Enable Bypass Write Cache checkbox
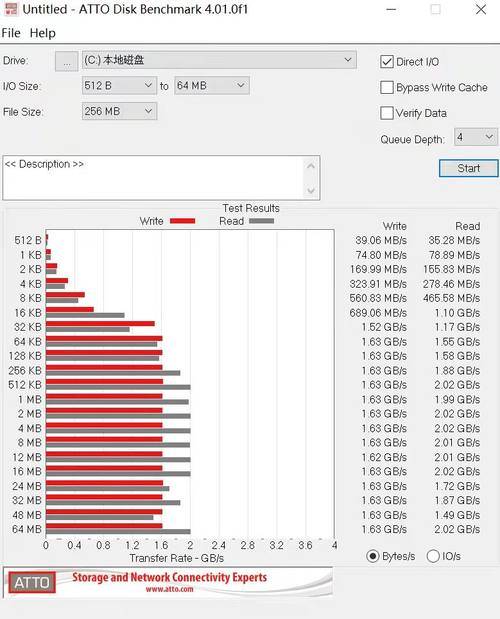The height and width of the screenshot is (619, 500). click(x=387, y=87)
